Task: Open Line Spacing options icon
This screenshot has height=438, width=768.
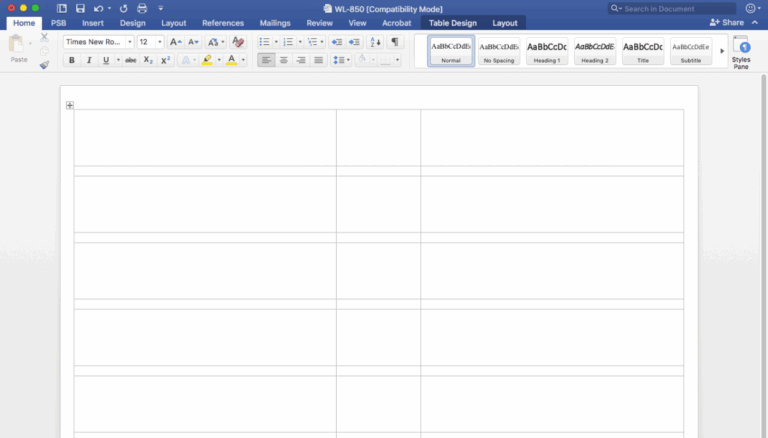Action: click(x=339, y=60)
